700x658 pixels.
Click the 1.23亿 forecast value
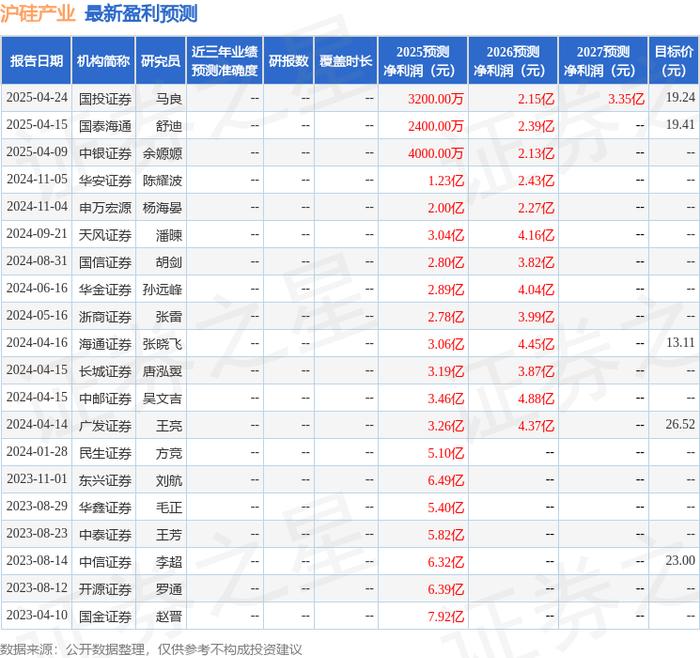point(446,180)
